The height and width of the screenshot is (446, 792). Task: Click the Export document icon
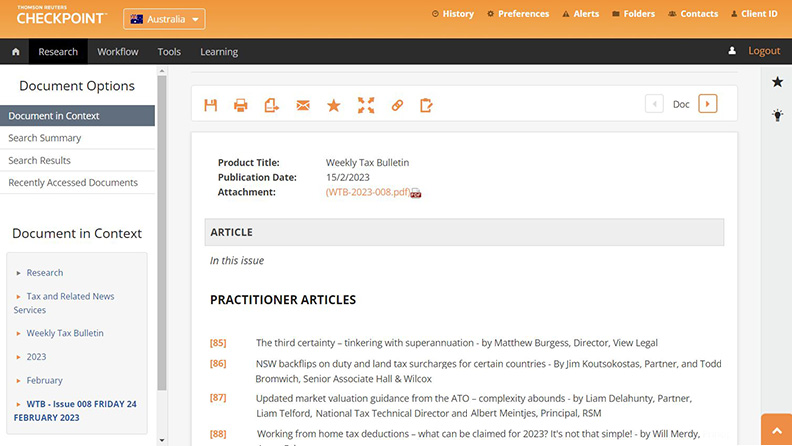(271, 105)
